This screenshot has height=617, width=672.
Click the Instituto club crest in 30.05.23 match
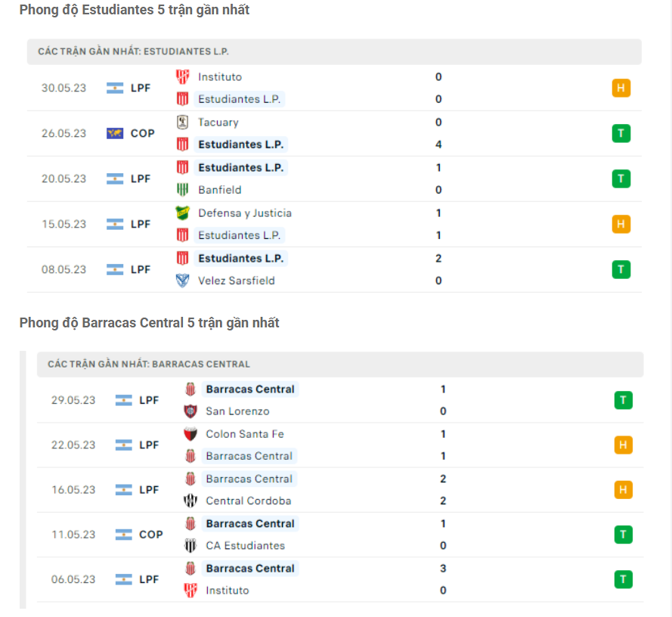(183, 77)
